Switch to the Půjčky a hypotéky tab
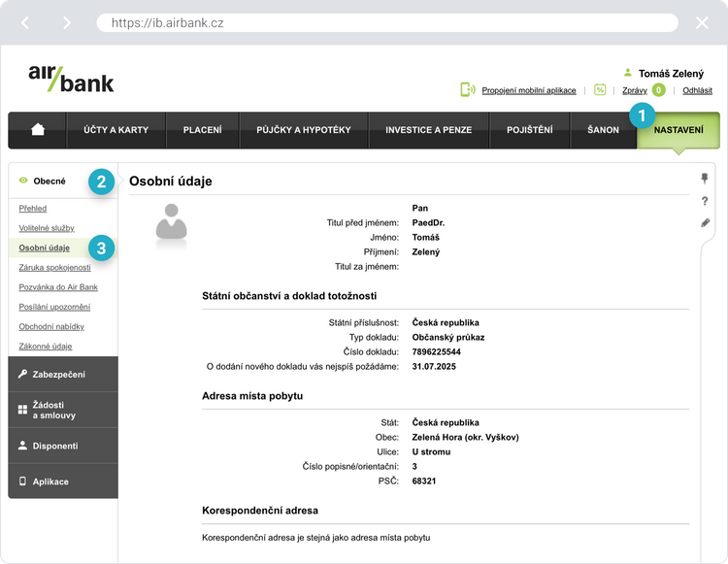The image size is (728, 564). coord(304,130)
